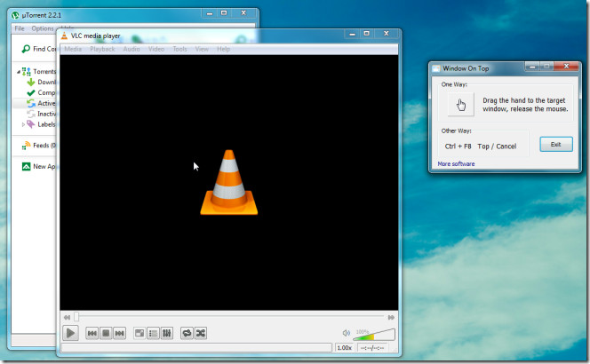Close the µTorrent window
The height and width of the screenshot is (364, 590).
pos(243,13)
